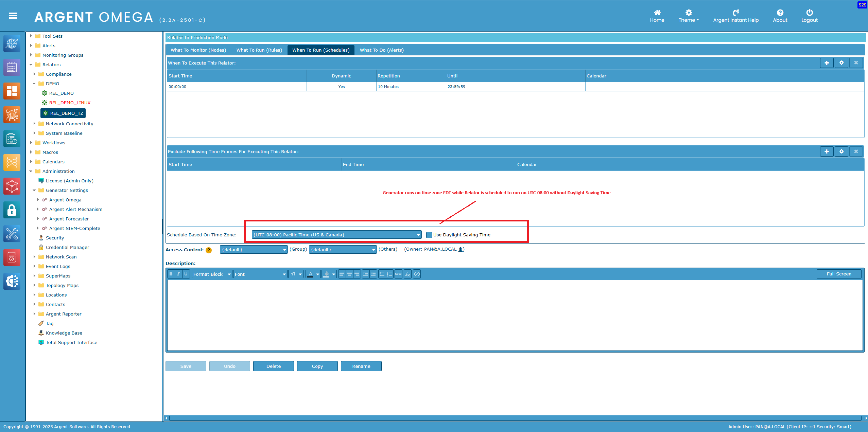The width and height of the screenshot is (868, 432).
Task: Open the padlock security sidebar icon
Action: coord(12,210)
